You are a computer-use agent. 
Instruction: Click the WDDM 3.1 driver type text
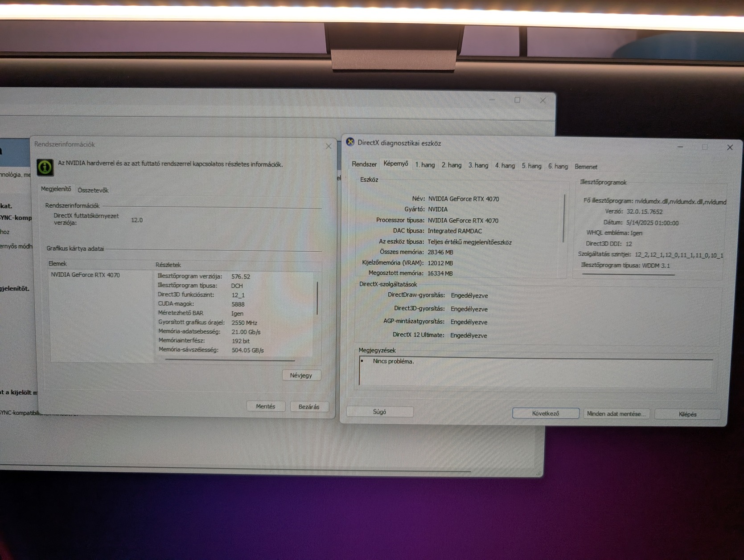pyautogui.click(x=656, y=266)
